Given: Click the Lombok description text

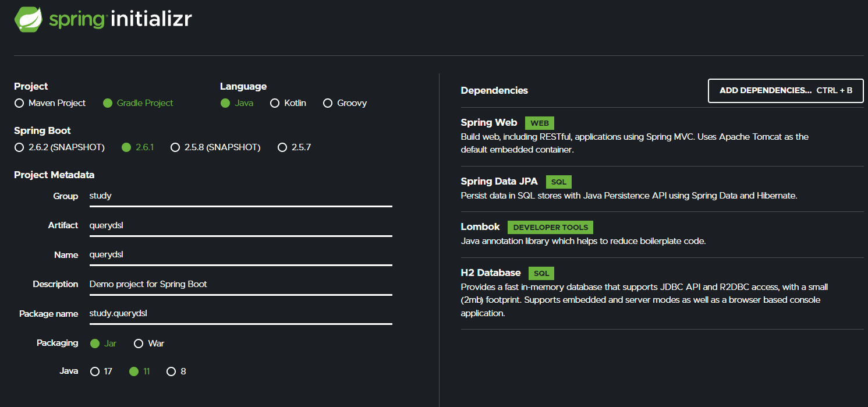Looking at the screenshot, I should 583,241.
